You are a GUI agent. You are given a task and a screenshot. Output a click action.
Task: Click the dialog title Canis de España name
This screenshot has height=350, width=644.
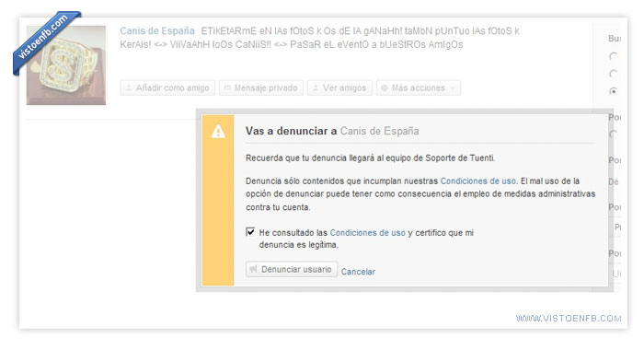379,131
